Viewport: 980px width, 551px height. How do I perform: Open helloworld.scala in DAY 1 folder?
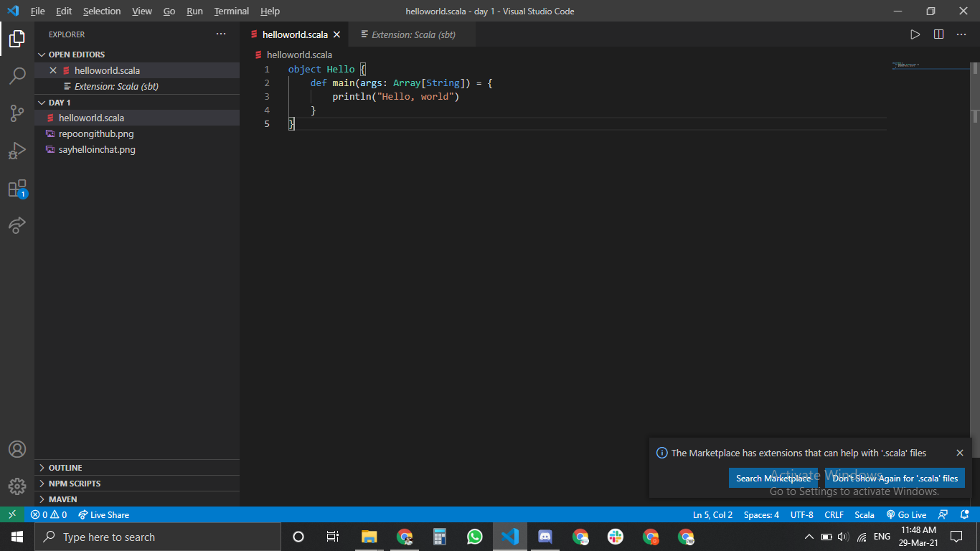tap(137, 118)
